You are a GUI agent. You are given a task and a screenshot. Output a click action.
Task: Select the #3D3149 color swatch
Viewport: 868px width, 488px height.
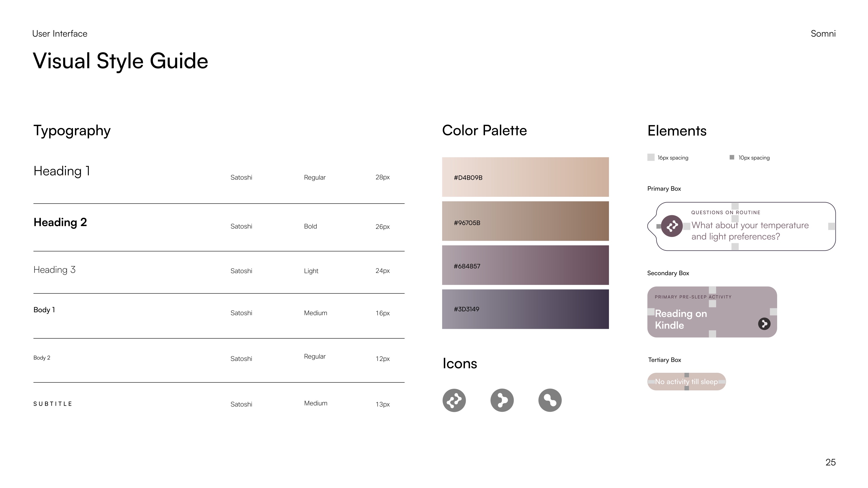[x=525, y=309]
